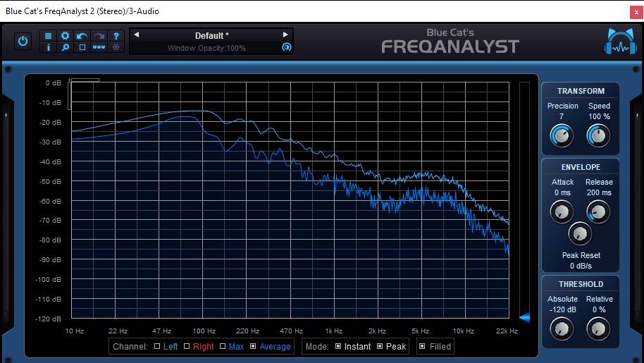Screen dimensions: 644x363
Task: Click the Blue Cat headphones logo
Action: click(x=621, y=41)
